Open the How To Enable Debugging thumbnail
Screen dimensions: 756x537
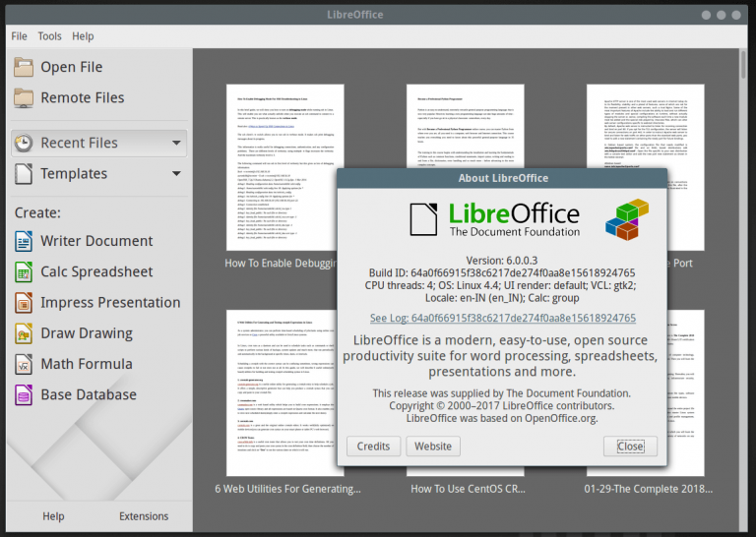(283, 167)
